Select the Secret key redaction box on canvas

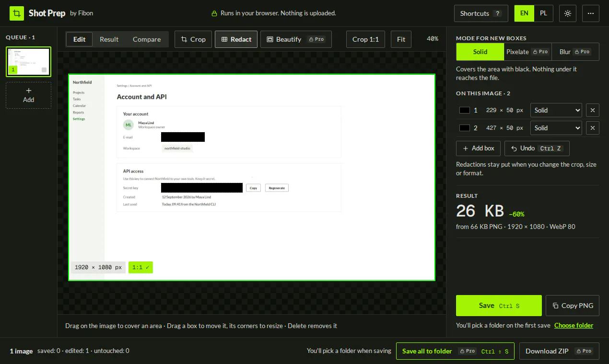point(201,188)
